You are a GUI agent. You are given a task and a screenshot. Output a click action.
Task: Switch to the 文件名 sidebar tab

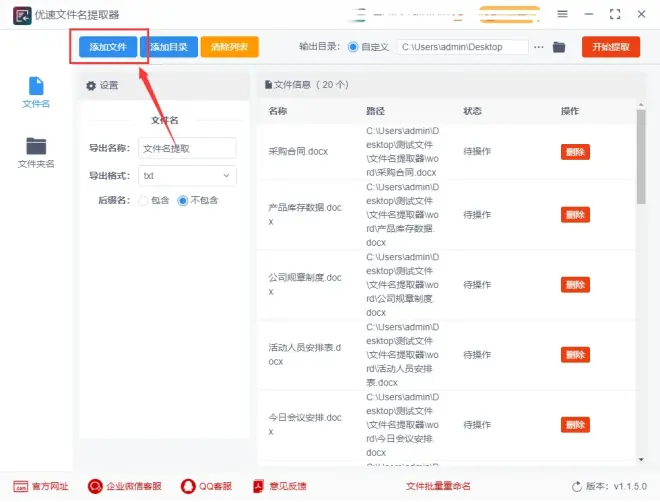36,92
